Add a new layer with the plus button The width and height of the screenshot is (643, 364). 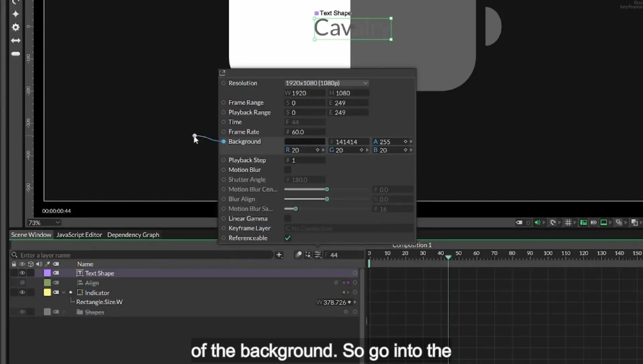click(279, 255)
